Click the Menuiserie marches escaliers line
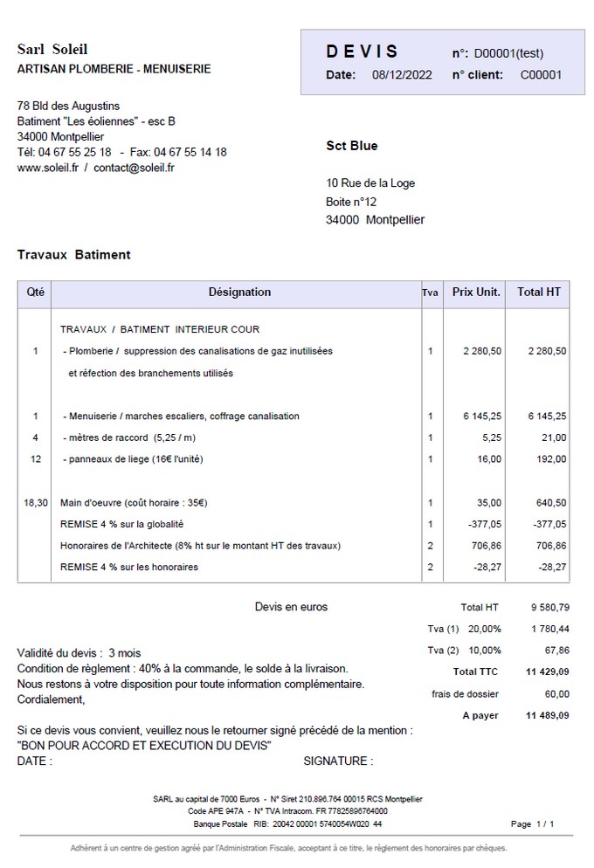 (181, 417)
